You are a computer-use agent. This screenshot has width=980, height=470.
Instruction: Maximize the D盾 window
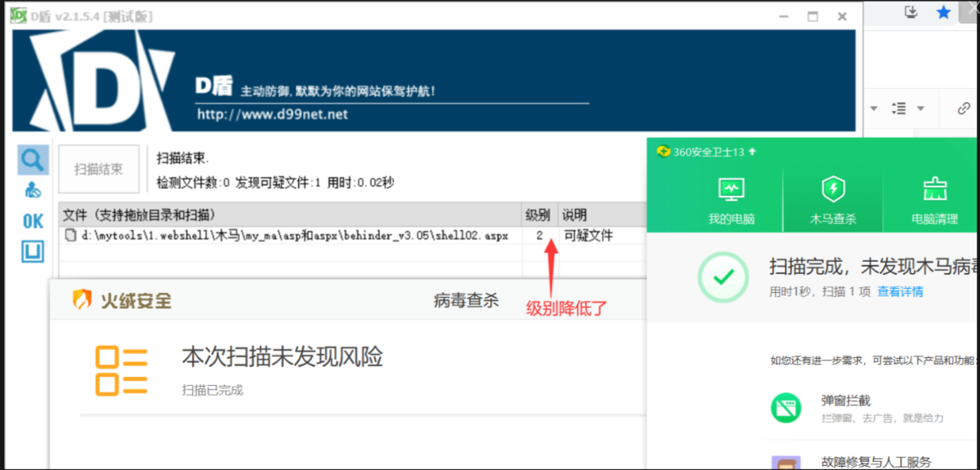(x=813, y=16)
